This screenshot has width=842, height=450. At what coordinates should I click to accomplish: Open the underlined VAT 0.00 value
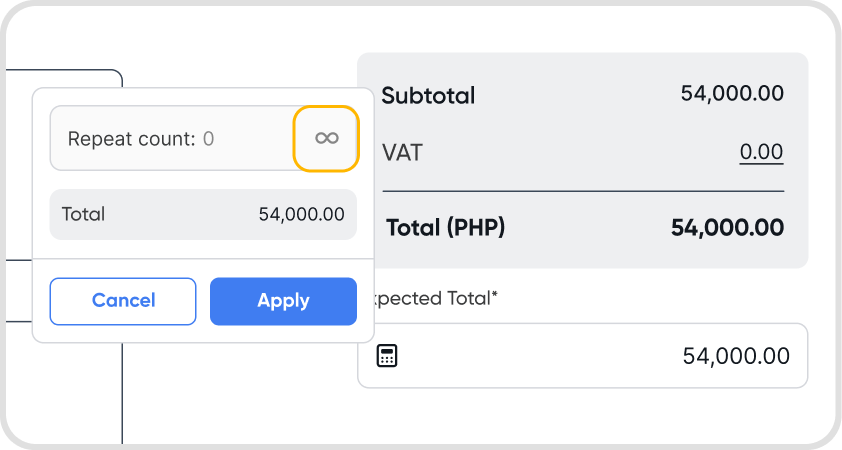pyautogui.click(x=761, y=153)
